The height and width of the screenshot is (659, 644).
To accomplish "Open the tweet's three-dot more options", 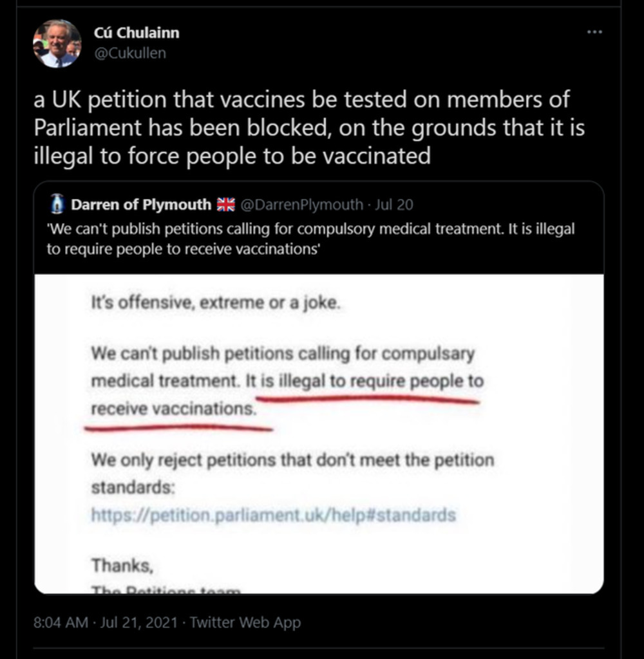I will click(x=594, y=32).
